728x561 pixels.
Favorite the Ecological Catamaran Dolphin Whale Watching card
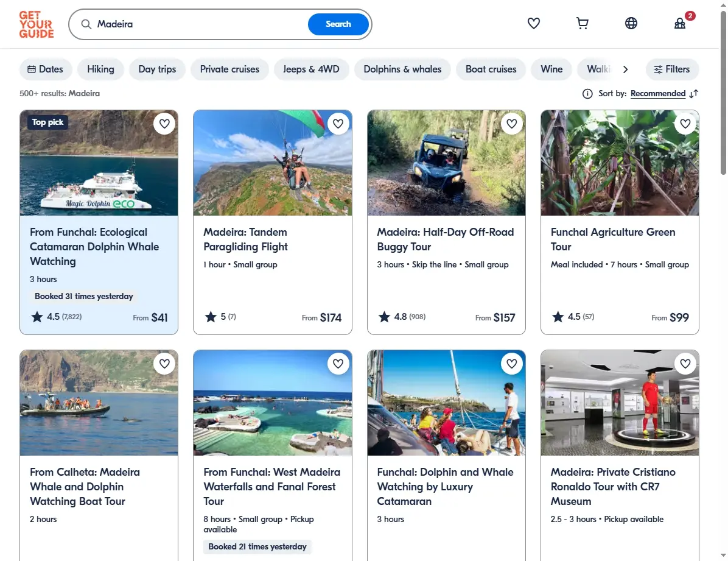164,124
